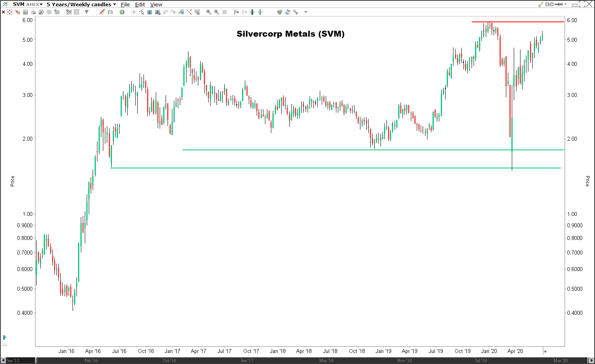595x364 pixels.
Task: Click the chart app logo icon at top left
Action: coord(5,4)
